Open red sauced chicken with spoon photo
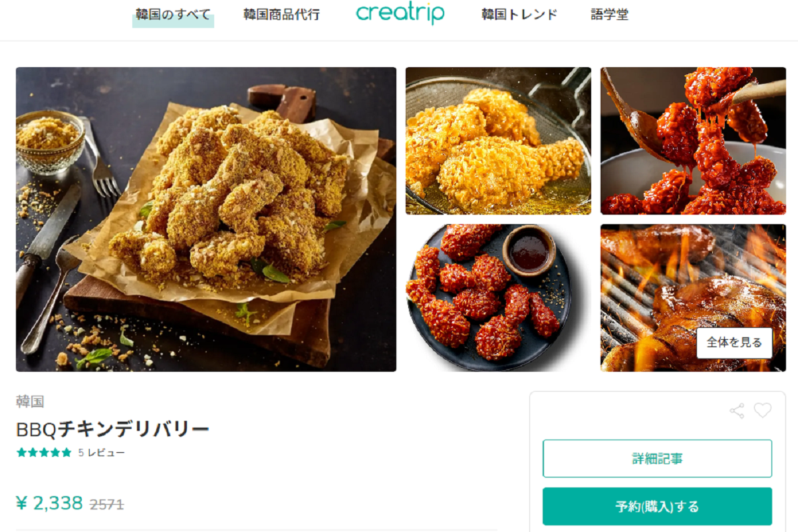The width and height of the screenshot is (798, 532). tap(693, 141)
